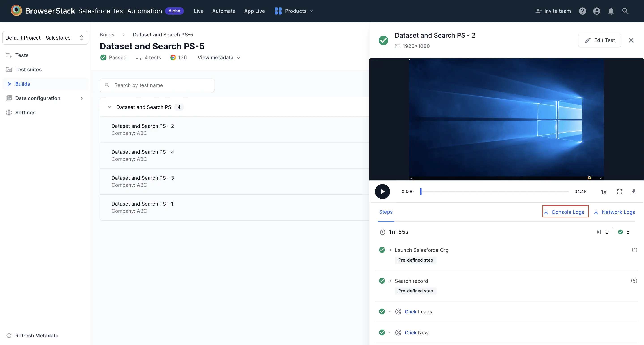Expand the Data configuration submenu arrow

(x=81, y=98)
